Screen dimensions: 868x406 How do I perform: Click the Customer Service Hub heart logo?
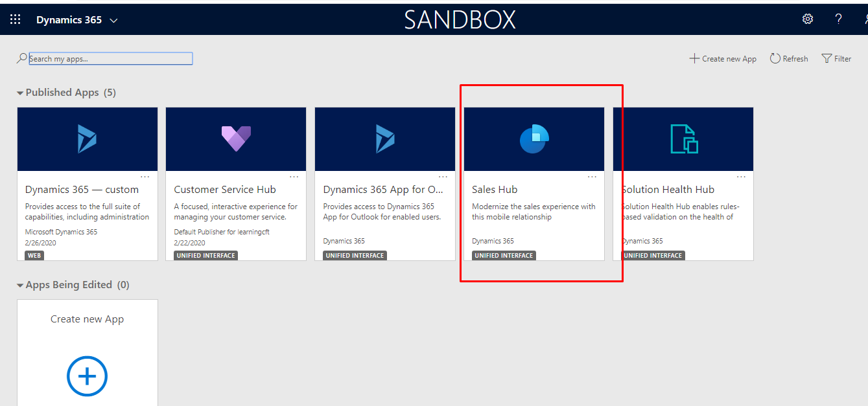pyautogui.click(x=236, y=139)
